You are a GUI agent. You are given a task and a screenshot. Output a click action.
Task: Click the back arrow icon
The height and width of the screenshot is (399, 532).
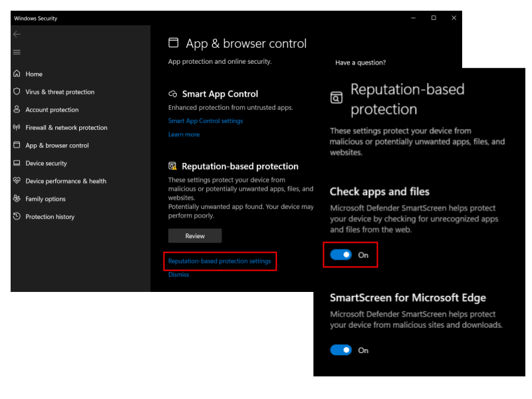[x=17, y=34]
